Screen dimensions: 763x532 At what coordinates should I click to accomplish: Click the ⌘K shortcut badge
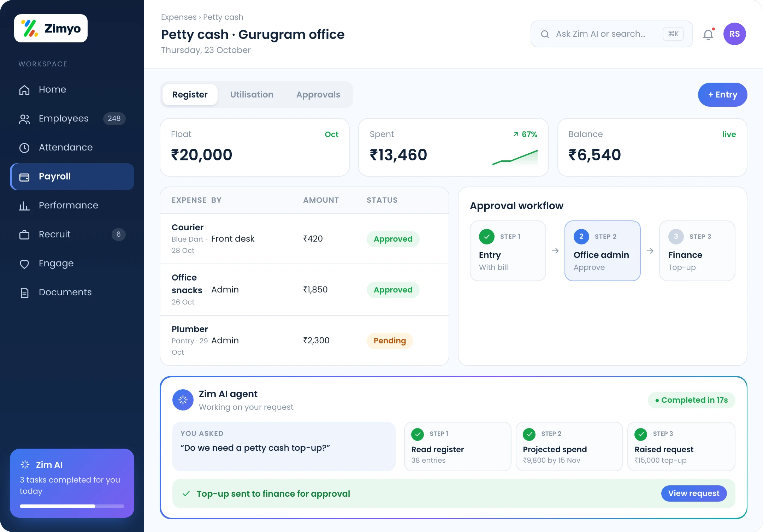(x=673, y=34)
